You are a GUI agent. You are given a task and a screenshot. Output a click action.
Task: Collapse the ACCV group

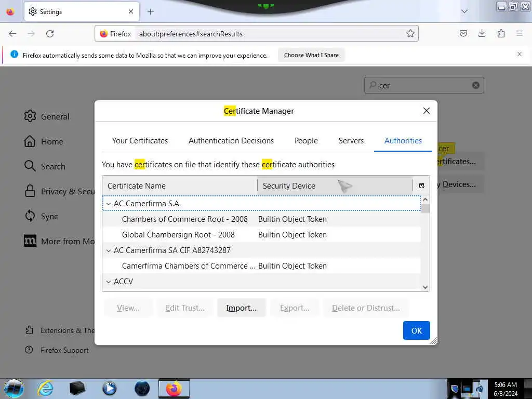point(109,282)
